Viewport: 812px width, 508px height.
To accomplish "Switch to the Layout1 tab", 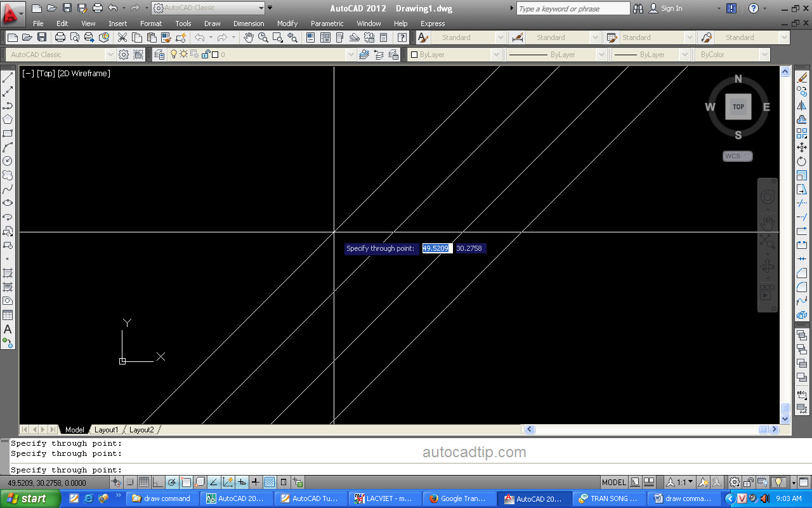I will pos(107,430).
